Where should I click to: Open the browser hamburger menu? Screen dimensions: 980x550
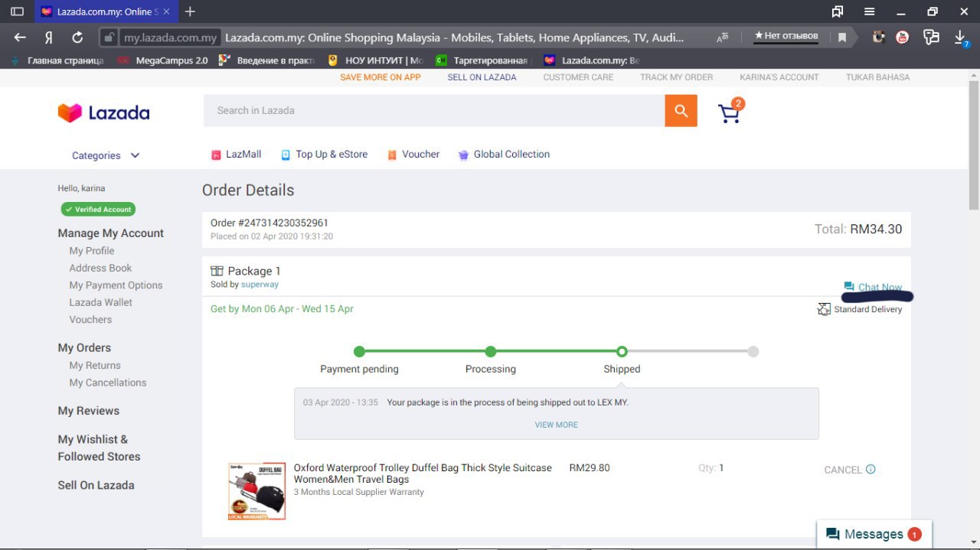[x=870, y=11]
